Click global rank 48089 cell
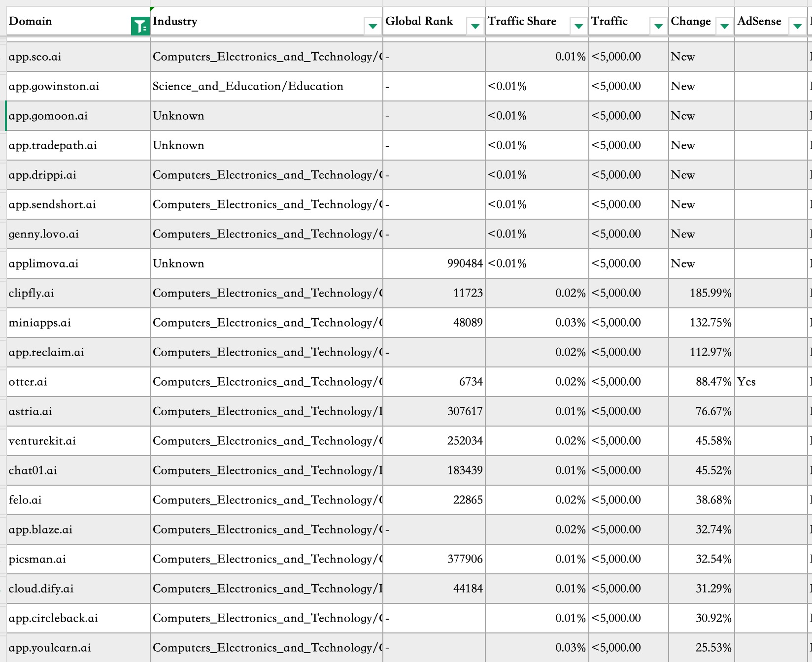 coord(434,323)
